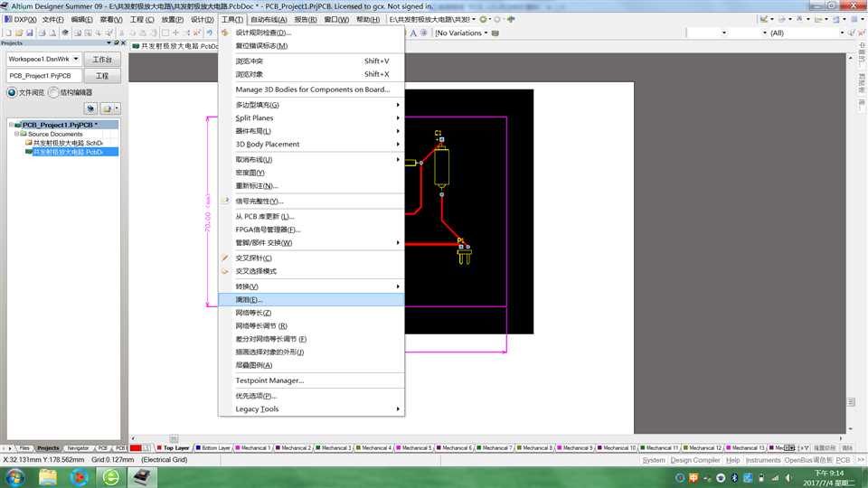Click the cross probe pencil icon

point(225,258)
